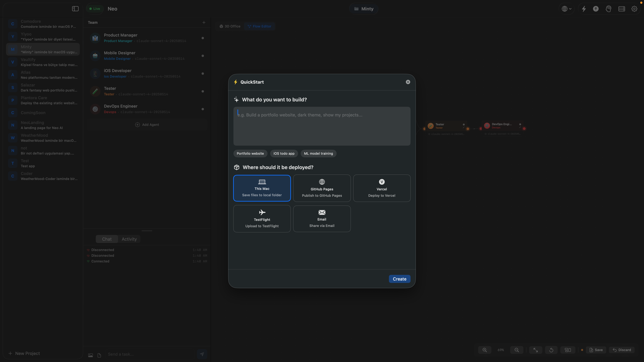Open the server rack icon
644x362 pixels.
[622, 9]
